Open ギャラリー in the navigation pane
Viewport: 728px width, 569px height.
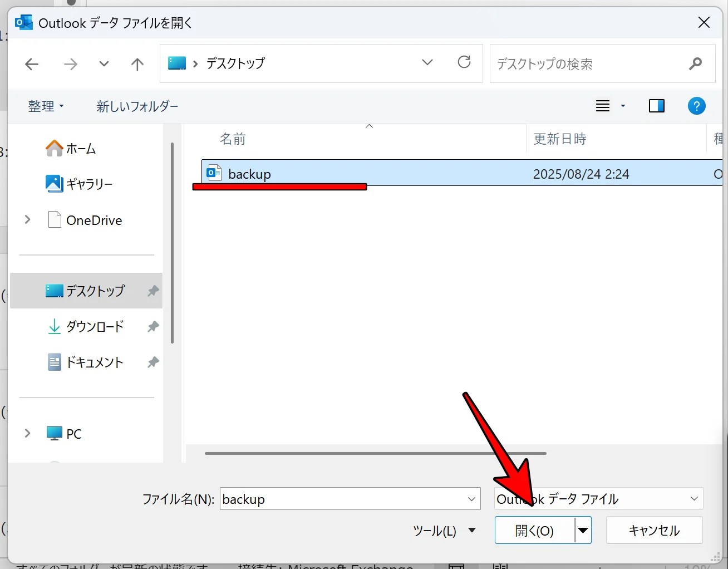point(79,184)
